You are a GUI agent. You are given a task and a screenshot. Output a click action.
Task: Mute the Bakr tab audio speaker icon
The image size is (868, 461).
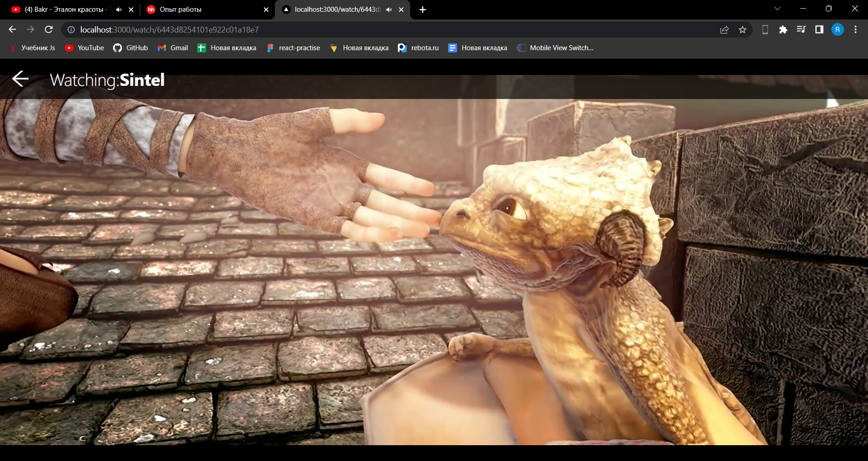(x=119, y=9)
